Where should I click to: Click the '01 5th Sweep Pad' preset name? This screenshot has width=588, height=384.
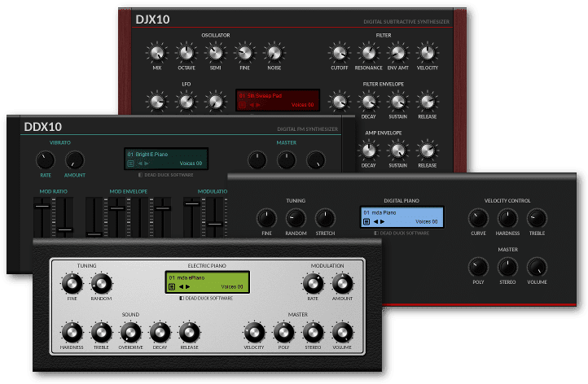point(261,96)
